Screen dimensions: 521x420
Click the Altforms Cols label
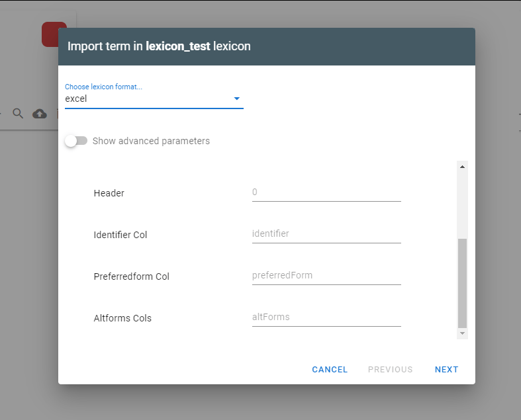pyautogui.click(x=122, y=318)
